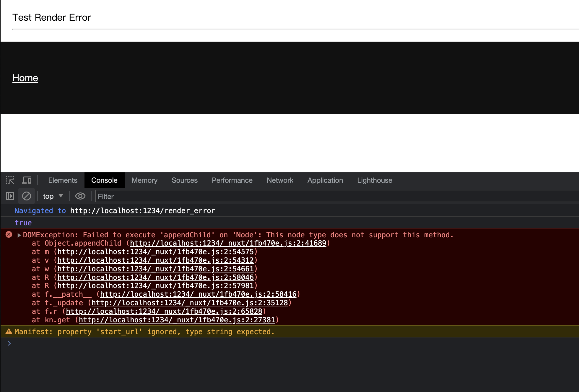Click the Home link on the page
This screenshot has height=392, width=579.
tap(25, 78)
